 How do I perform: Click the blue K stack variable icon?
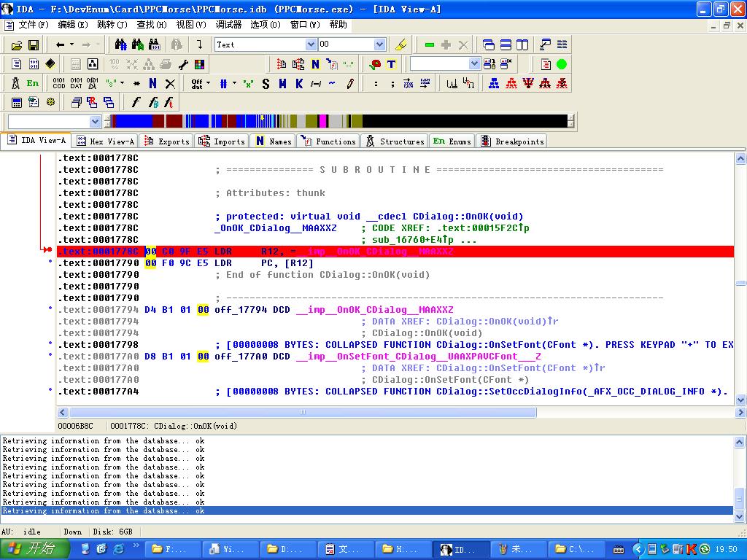point(299,83)
